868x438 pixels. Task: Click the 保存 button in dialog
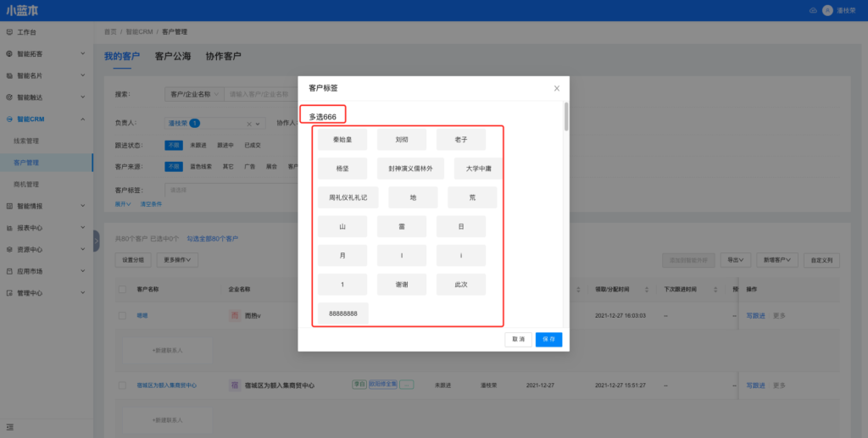(548, 339)
